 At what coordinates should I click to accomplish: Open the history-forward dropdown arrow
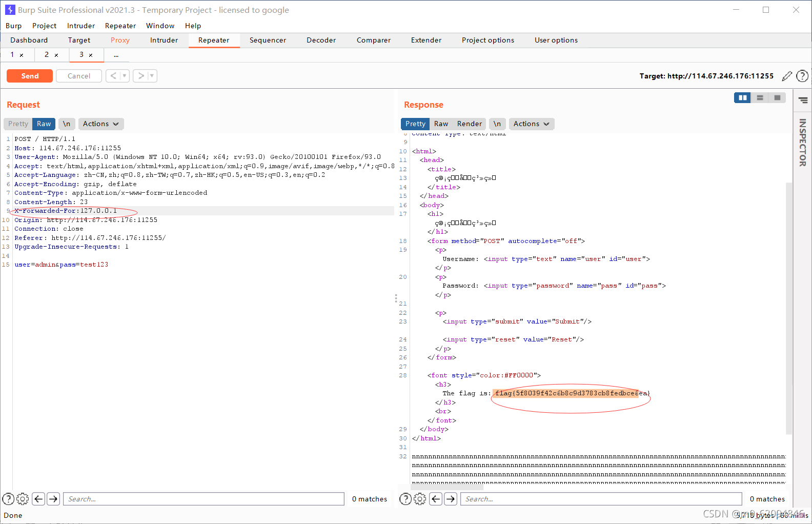152,76
